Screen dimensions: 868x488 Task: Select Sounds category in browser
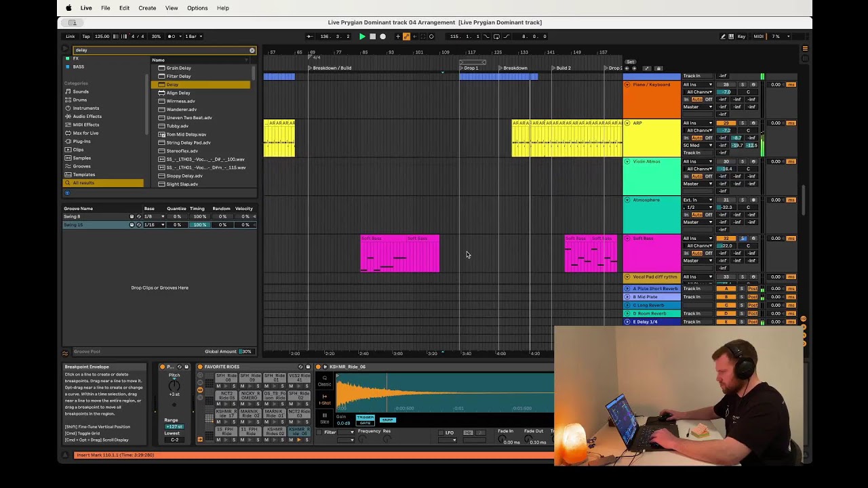point(81,91)
